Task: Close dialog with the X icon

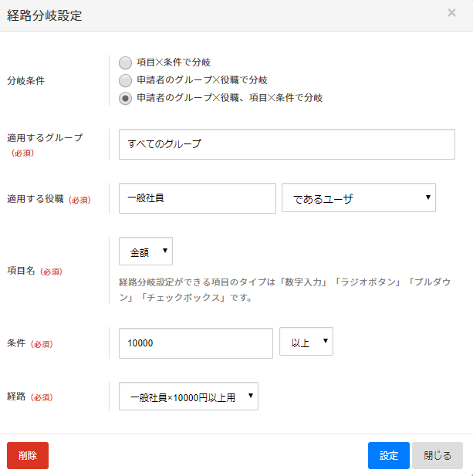Action: pos(451,12)
